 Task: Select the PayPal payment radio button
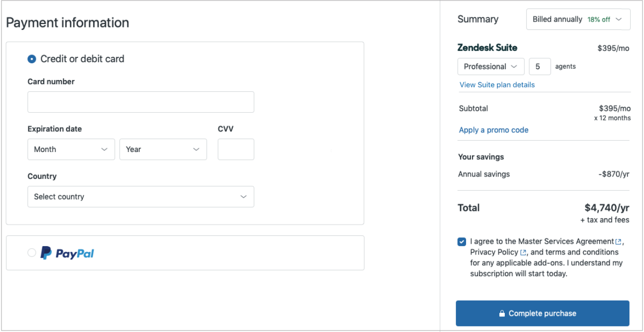32,253
